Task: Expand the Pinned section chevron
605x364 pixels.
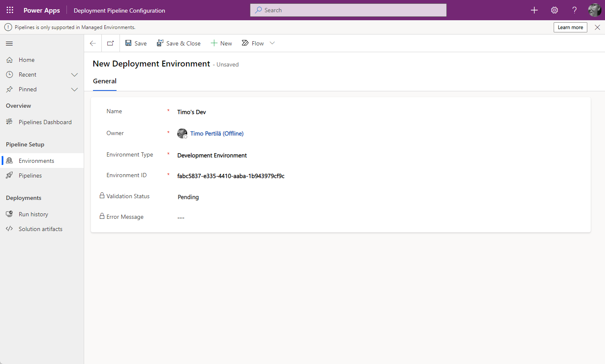Action: 74,90
